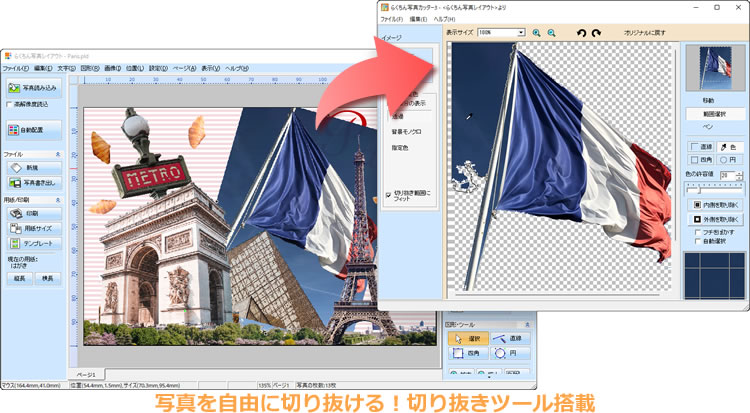
Task: Select the 選択 pointer tool in layout window
Action: (x=468, y=339)
